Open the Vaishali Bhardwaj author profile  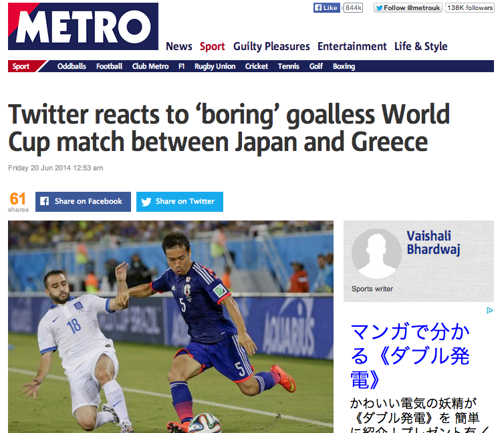433,243
